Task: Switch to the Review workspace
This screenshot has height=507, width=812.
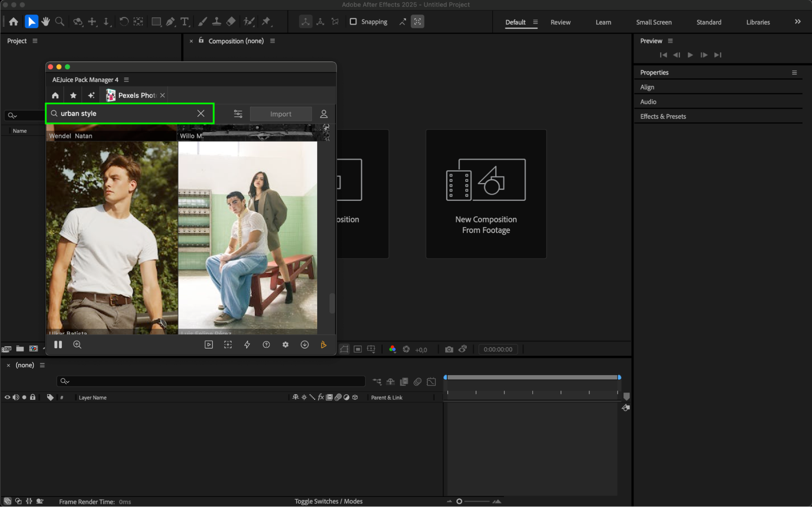Action: (560, 22)
